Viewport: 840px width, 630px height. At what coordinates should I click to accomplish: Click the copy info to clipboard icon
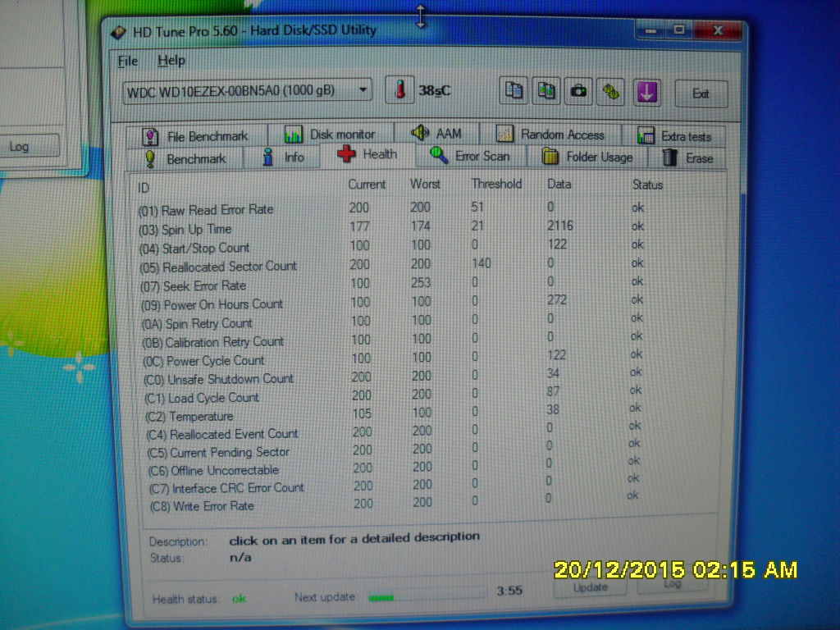[x=514, y=90]
